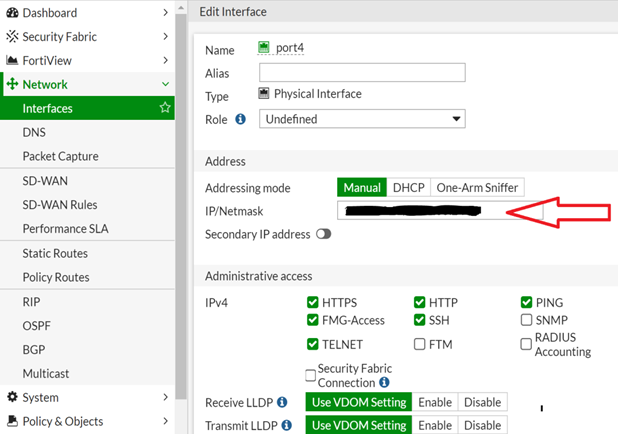Screen dimensions: 618x434
Task: Click the Security Fabric Connection info icon
Action: pyautogui.click(x=385, y=383)
